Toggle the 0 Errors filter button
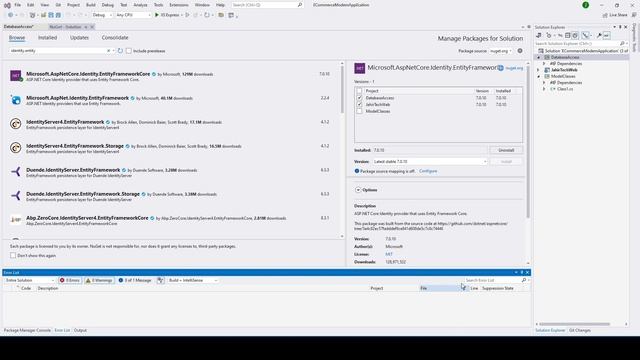The width and height of the screenshot is (640, 360). (70, 280)
